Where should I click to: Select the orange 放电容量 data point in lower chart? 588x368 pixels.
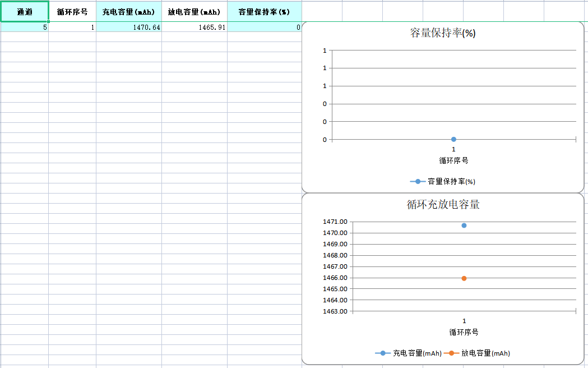(x=464, y=278)
